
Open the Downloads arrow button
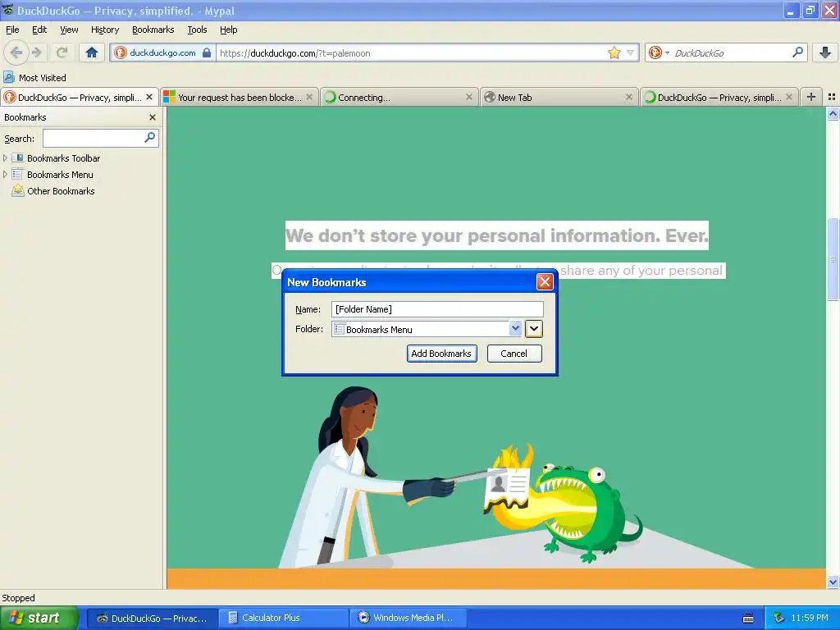(825, 52)
